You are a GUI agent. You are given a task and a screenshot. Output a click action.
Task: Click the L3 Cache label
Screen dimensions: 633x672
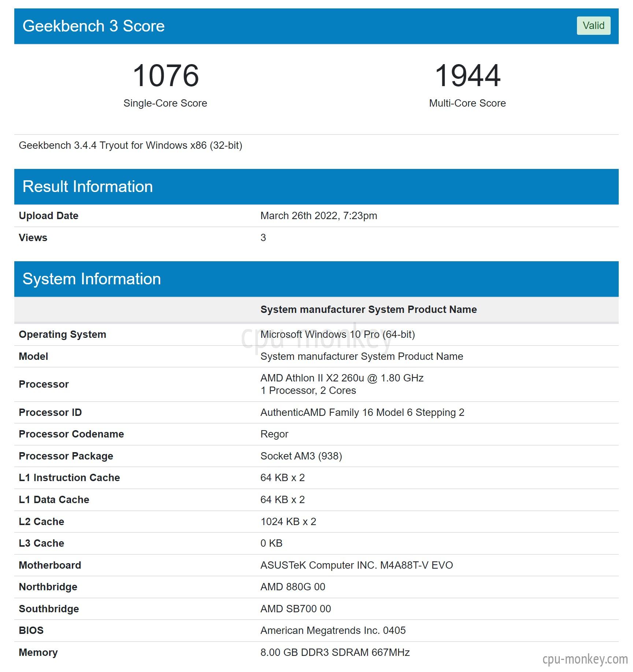(x=41, y=543)
